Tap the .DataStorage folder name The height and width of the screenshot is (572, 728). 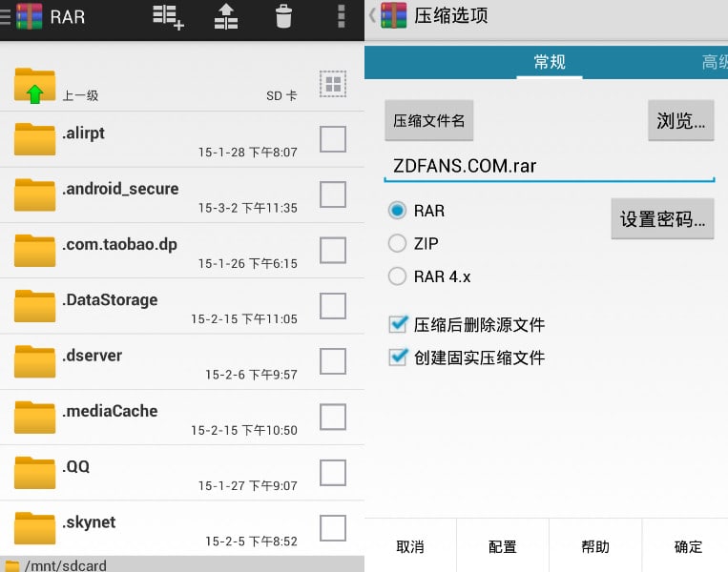tap(110, 299)
